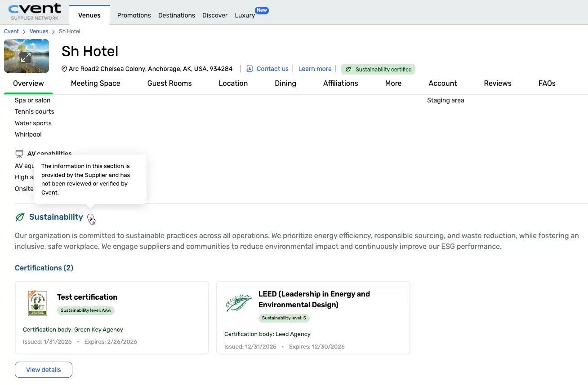
Task: Click the AV capabilities projector icon
Action: coord(19,154)
